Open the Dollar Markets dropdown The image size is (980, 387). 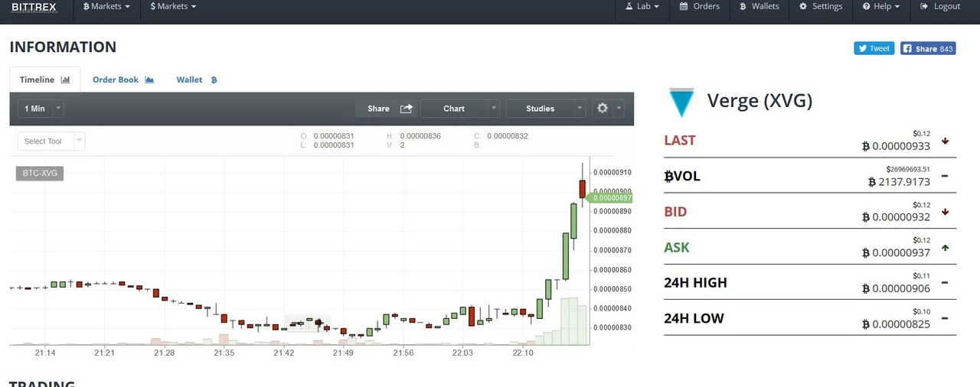173,7
